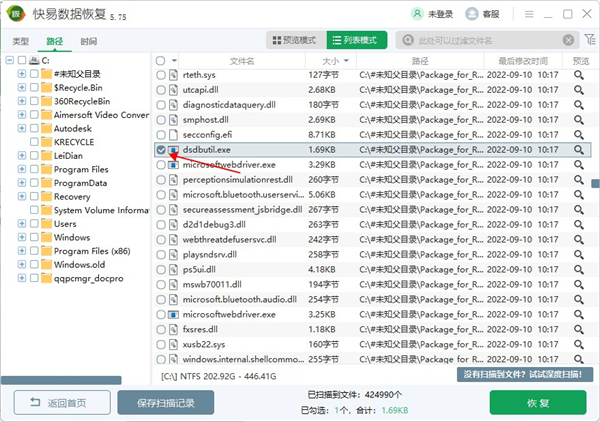Sort by 最后修改时间 column header

click(x=523, y=61)
